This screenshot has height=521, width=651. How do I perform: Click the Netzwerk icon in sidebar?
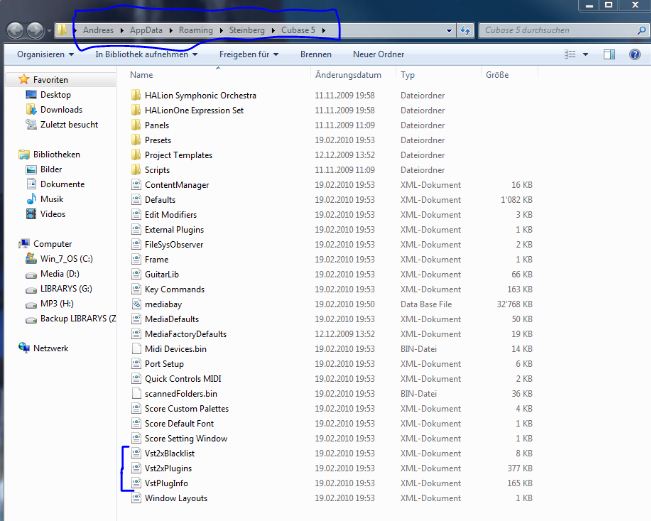coord(24,347)
